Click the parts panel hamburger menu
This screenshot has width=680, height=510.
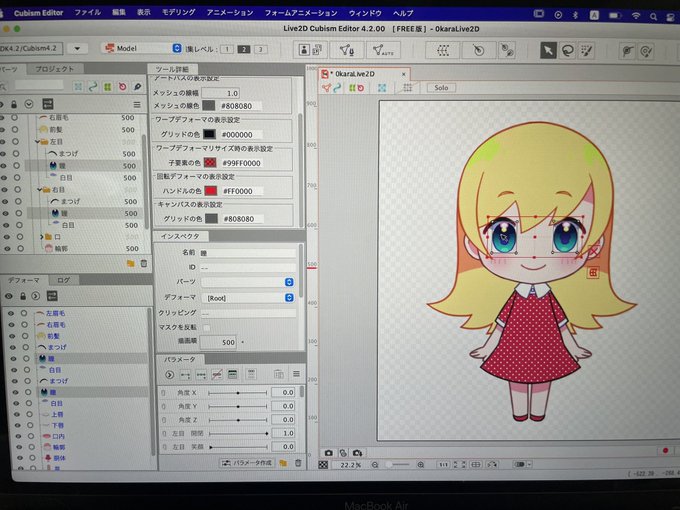click(x=137, y=105)
